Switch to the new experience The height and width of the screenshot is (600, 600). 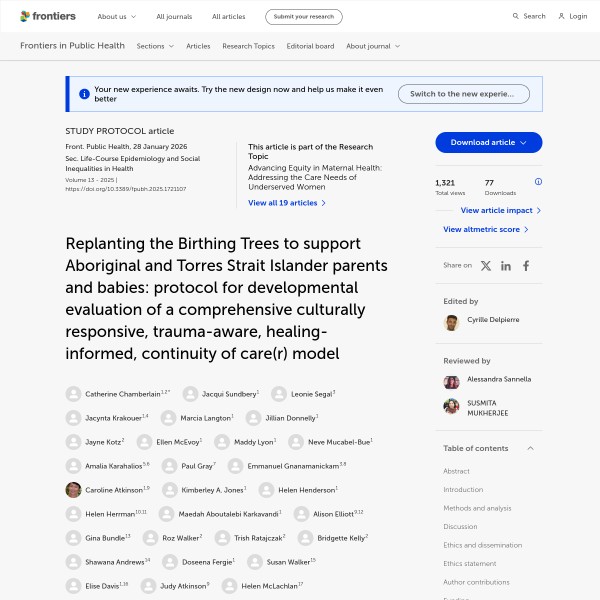[463, 94]
